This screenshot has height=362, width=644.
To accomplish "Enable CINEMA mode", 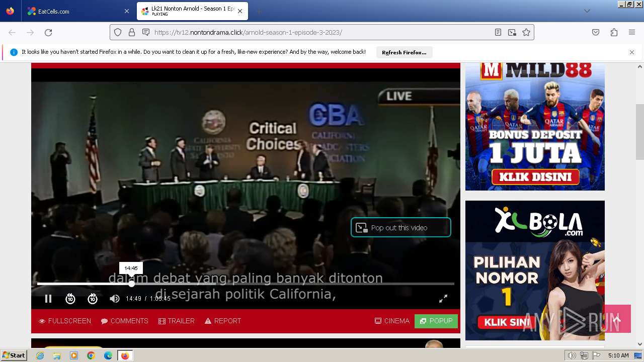I will 392,321.
